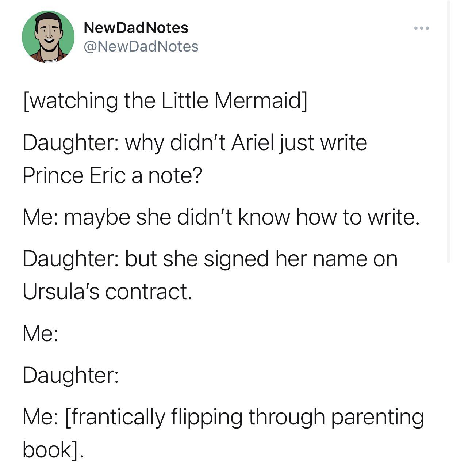453x476 pixels.
Task: Click the @NewDadNotes handle
Action: (141, 46)
